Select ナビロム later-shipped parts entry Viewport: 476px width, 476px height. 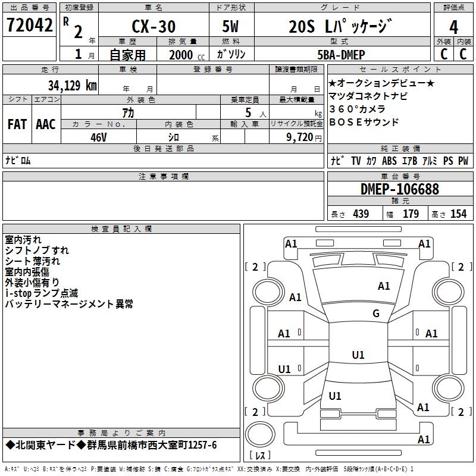click(18, 160)
